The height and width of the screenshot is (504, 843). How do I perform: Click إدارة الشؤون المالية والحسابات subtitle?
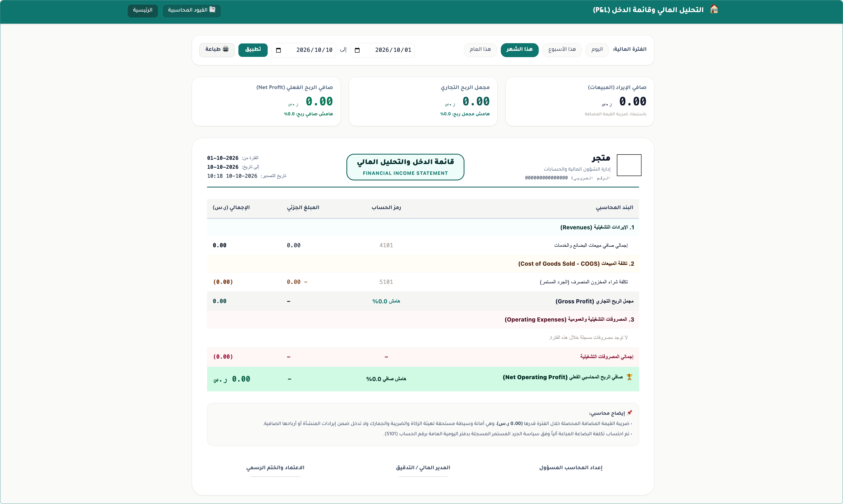pos(577,169)
